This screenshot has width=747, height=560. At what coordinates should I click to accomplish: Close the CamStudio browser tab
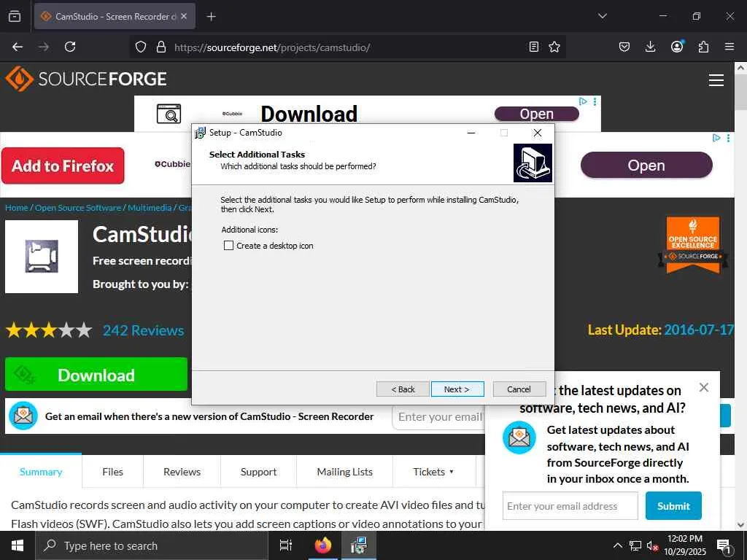[x=184, y=16]
